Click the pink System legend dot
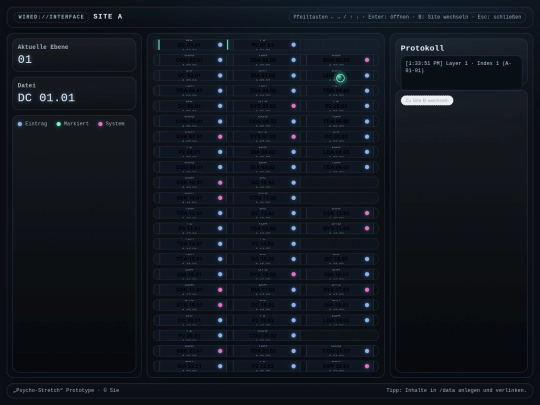 [x=100, y=124]
